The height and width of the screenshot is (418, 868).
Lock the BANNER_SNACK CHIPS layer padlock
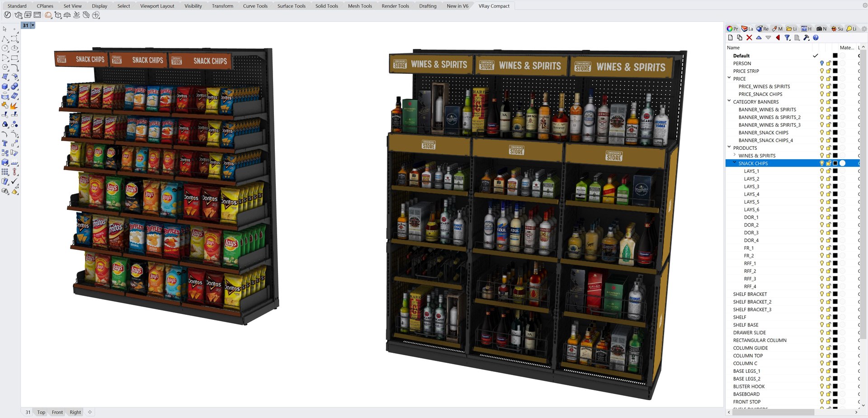tap(829, 133)
